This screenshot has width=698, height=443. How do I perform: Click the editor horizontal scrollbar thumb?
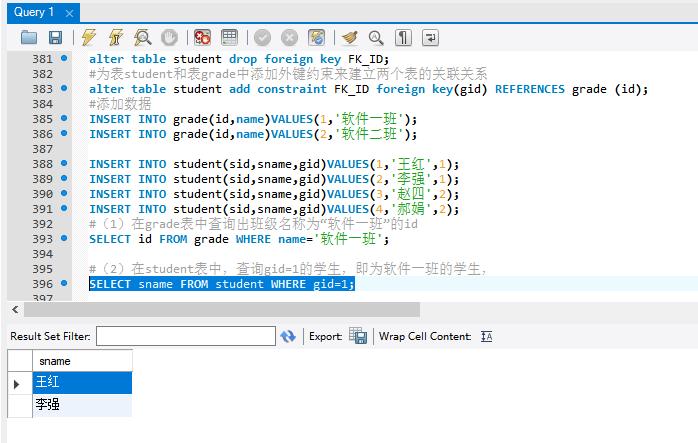point(222,309)
